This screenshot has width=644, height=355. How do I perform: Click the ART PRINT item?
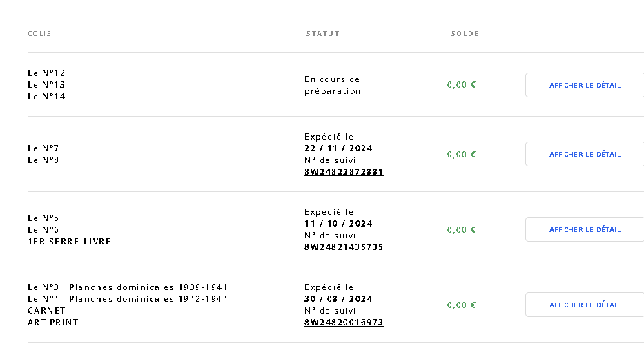[x=53, y=323]
